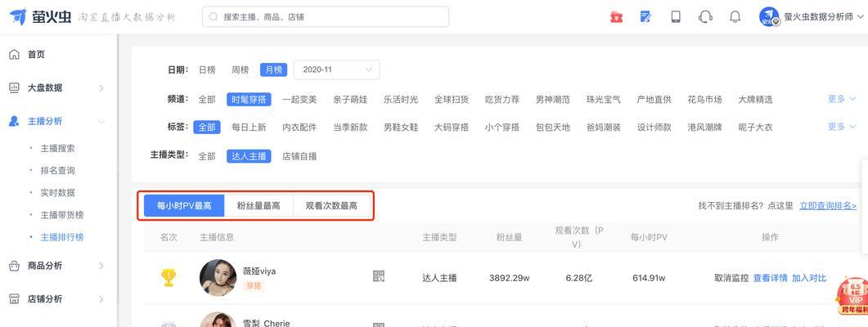Click the search magnifier icon

pos(214,16)
